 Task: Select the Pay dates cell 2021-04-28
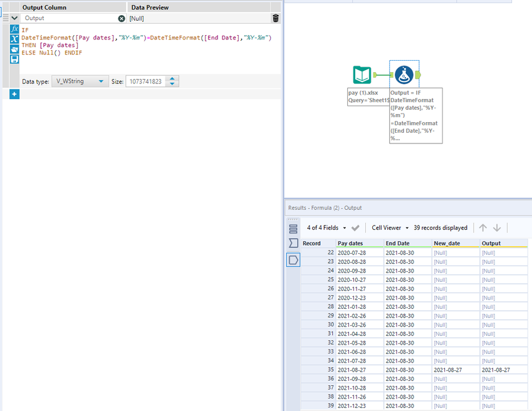coord(359,334)
